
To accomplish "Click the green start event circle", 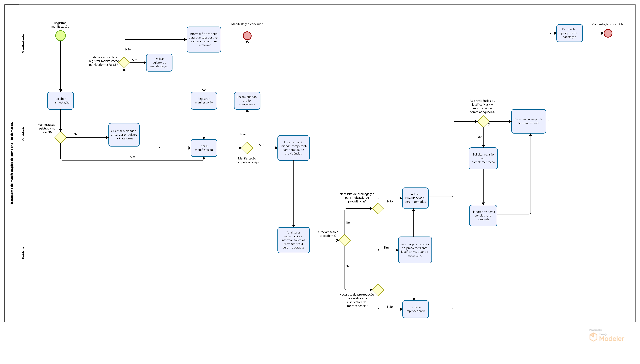I will [61, 36].
